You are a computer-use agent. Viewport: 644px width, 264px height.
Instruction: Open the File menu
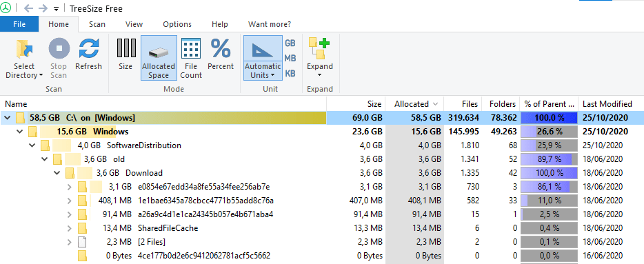19,24
